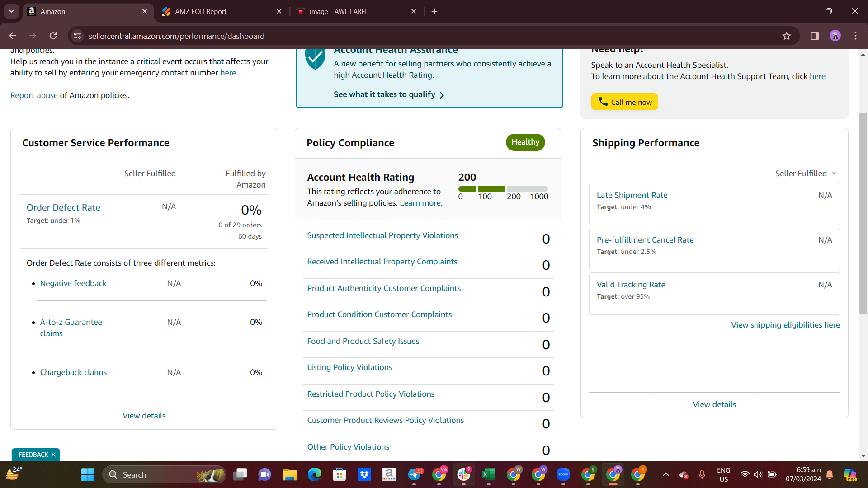Open the FEEDBACK tab
Viewport: 868px width, 488px height.
pyautogui.click(x=33, y=455)
